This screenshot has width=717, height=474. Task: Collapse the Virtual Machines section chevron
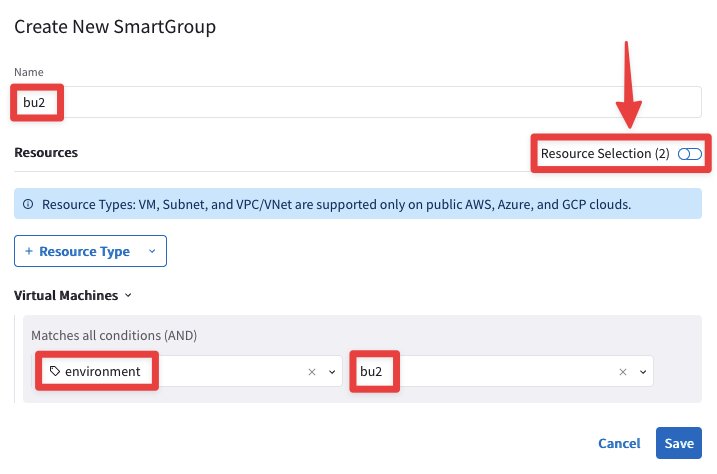(x=129, y=296)
